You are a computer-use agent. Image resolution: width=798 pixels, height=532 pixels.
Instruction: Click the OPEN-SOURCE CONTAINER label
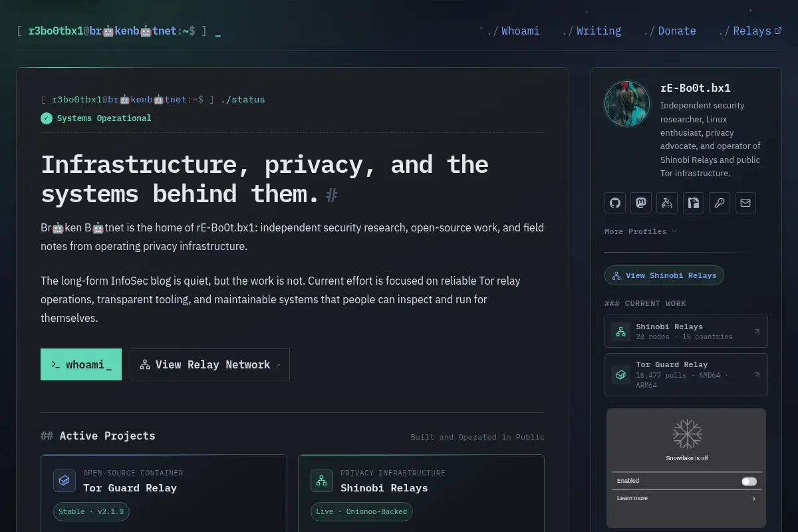coord(133,473)
